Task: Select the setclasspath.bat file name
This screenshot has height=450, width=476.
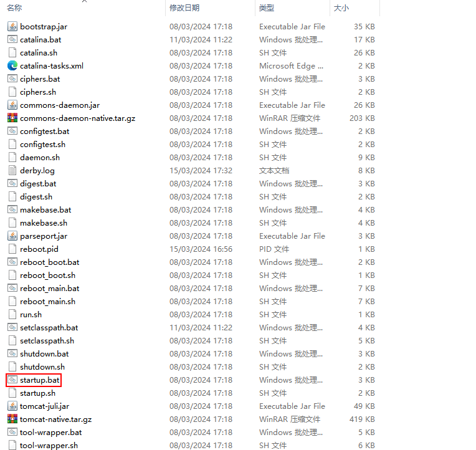Action: click(49, 327)
